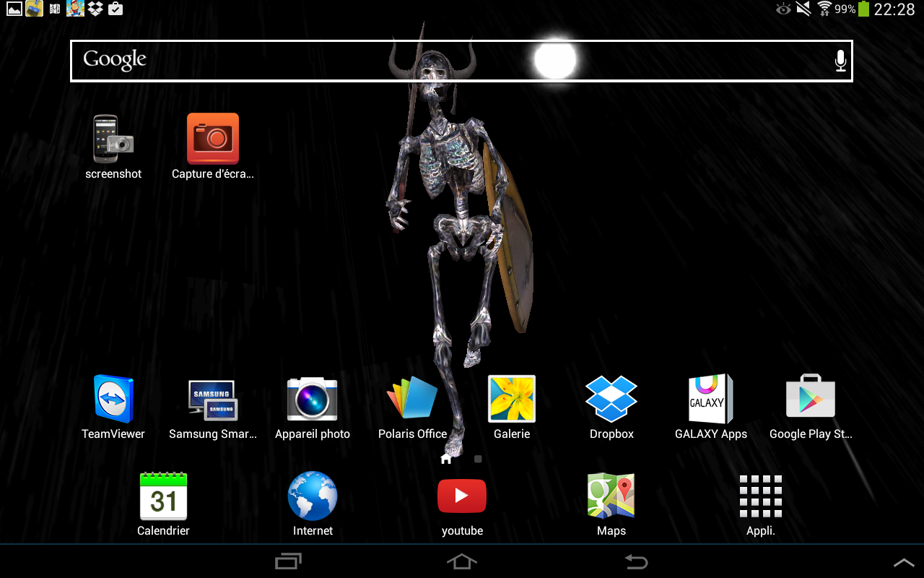Expand the navigation bar up arrow
Screen dimensions: 924x578
coord(904,562)
